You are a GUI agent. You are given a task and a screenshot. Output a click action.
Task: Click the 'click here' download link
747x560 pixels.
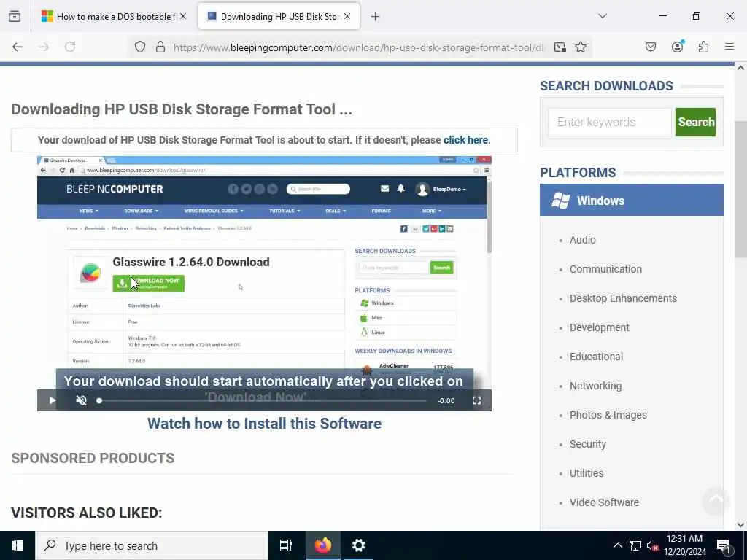465,140
